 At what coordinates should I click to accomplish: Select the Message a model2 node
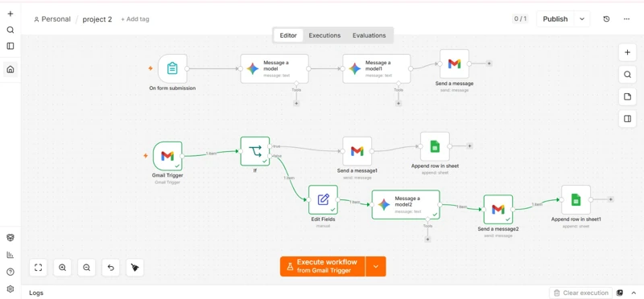point(406,204)
